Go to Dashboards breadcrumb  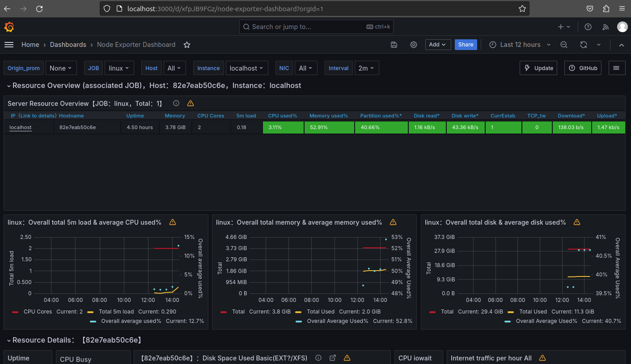[x=68, y=45]
